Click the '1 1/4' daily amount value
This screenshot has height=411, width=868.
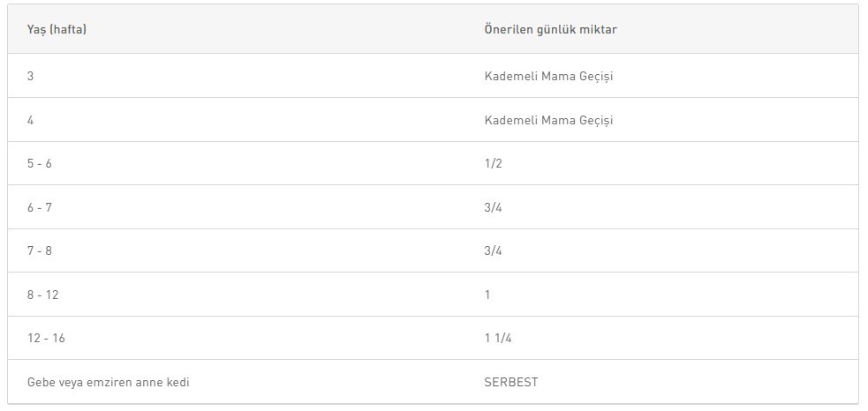point(498,338)
